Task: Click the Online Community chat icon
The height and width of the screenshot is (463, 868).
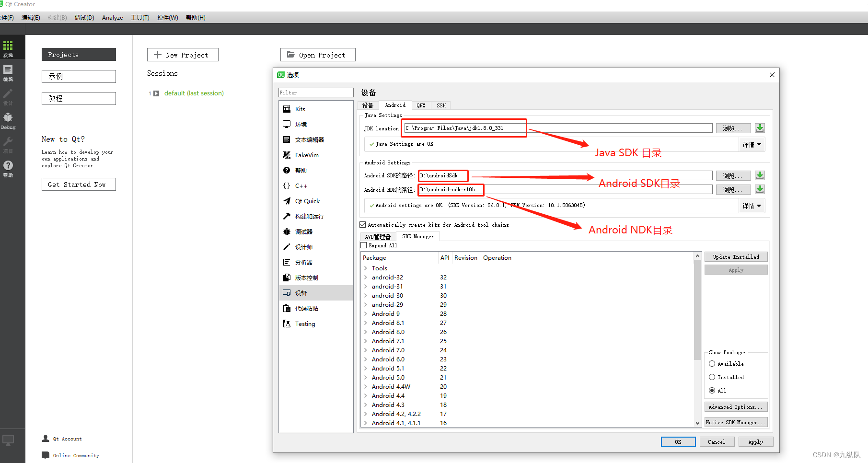Action: [46, 455]
